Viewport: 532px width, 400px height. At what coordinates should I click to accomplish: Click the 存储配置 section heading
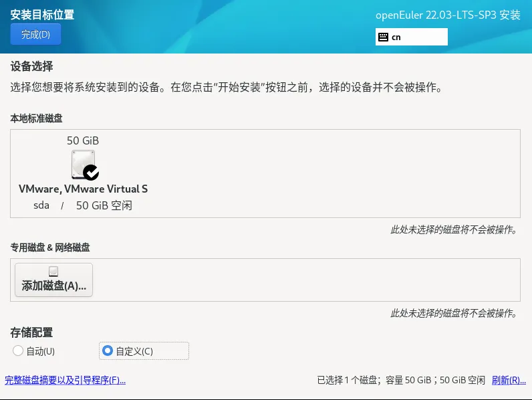31,332
